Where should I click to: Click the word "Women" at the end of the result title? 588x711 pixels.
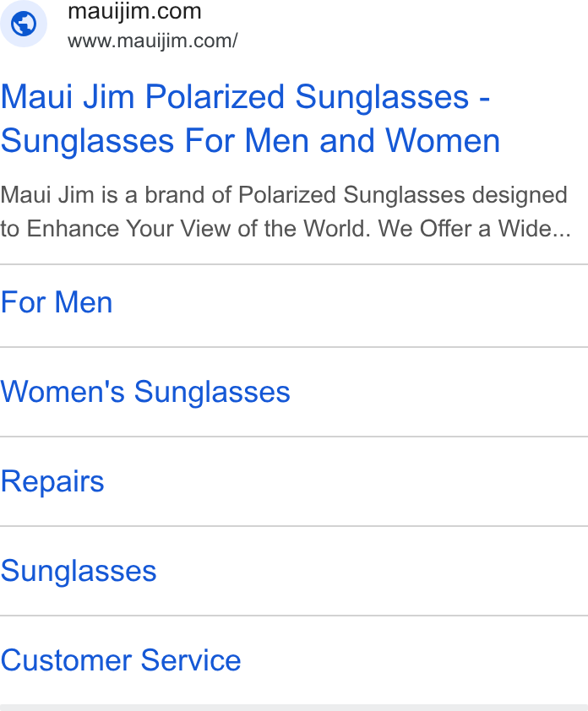coord(443,140)
